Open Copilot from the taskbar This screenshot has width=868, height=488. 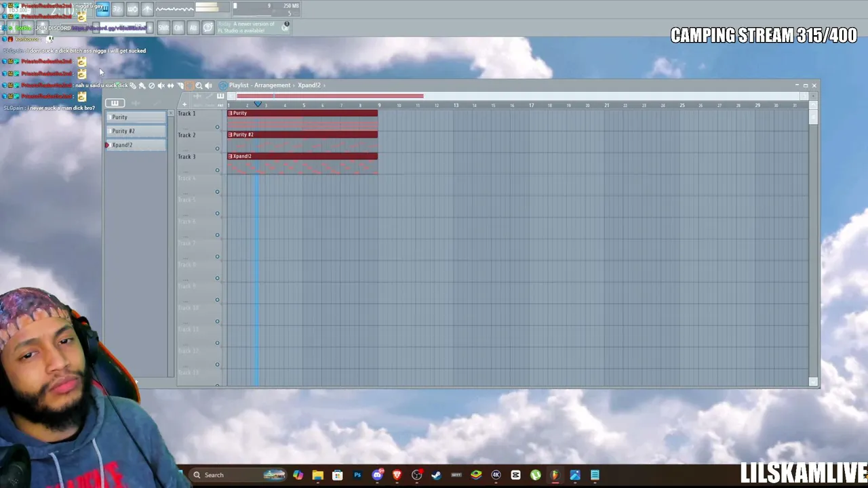(298, 475)
